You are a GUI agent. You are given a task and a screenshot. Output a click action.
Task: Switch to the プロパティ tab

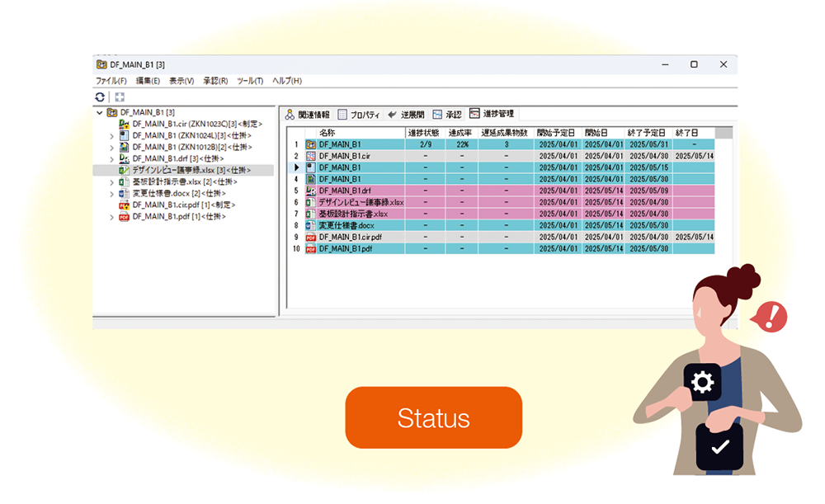[358, 115]
